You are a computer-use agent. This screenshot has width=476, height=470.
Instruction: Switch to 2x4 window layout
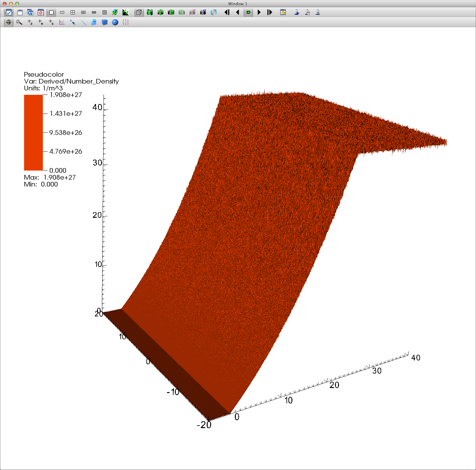pos(94,12)
